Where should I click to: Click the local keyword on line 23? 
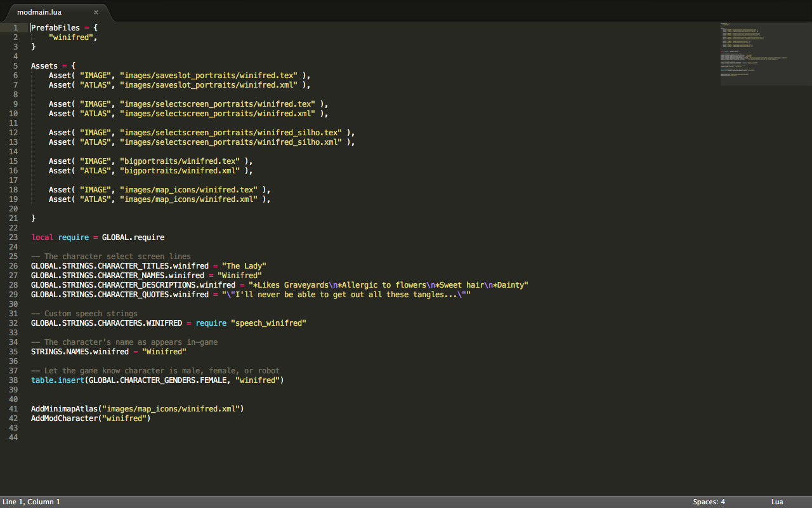coord(42,237)
